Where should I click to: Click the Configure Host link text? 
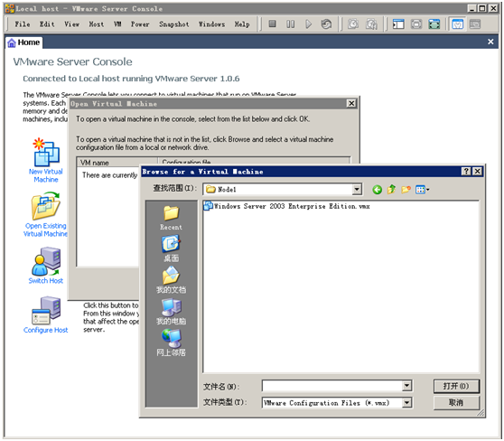(46, 330)
